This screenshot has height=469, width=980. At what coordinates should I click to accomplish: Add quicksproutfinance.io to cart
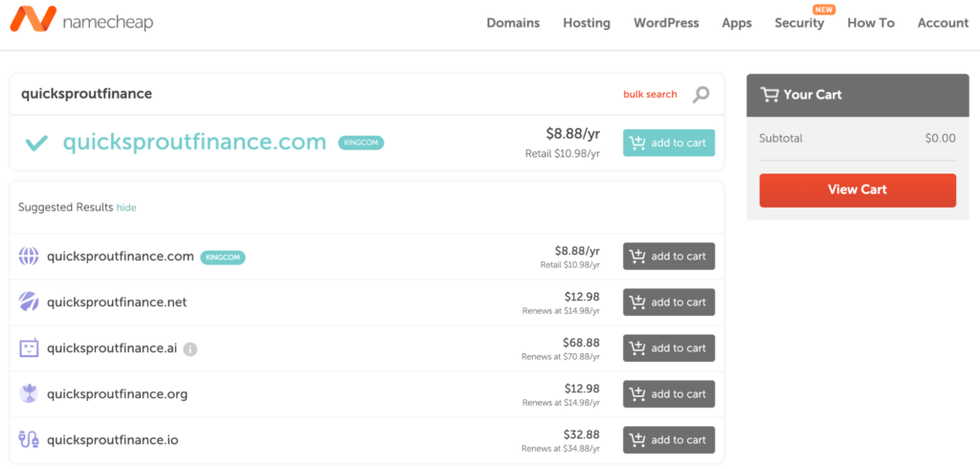coord(669,440)
